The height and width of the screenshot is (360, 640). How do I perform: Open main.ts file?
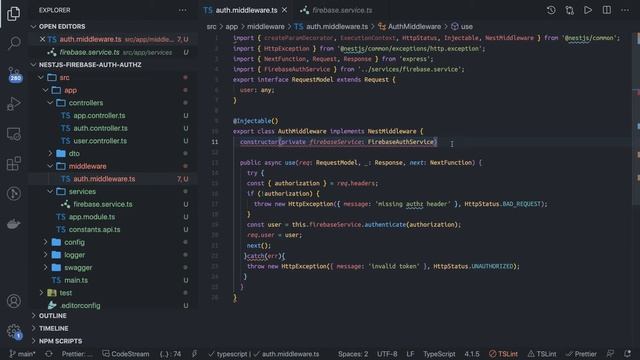[x=76, y=280]
